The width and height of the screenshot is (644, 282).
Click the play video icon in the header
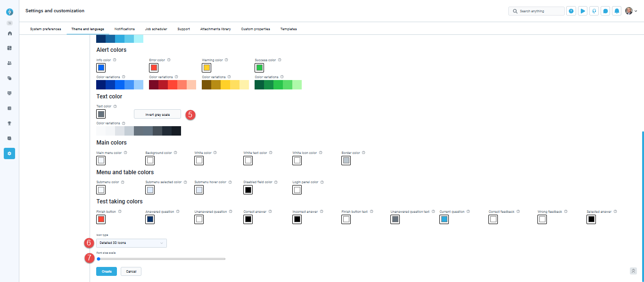(583, 11)
